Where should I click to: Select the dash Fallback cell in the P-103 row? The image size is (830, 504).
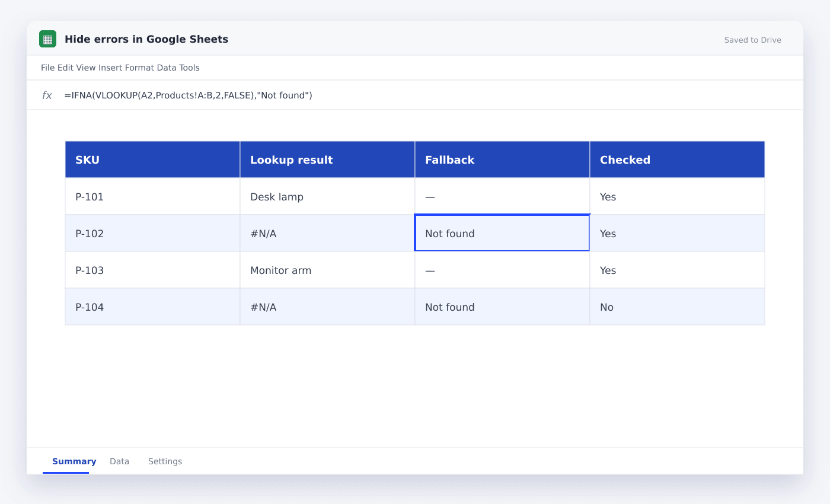click(x=502, y=270)
